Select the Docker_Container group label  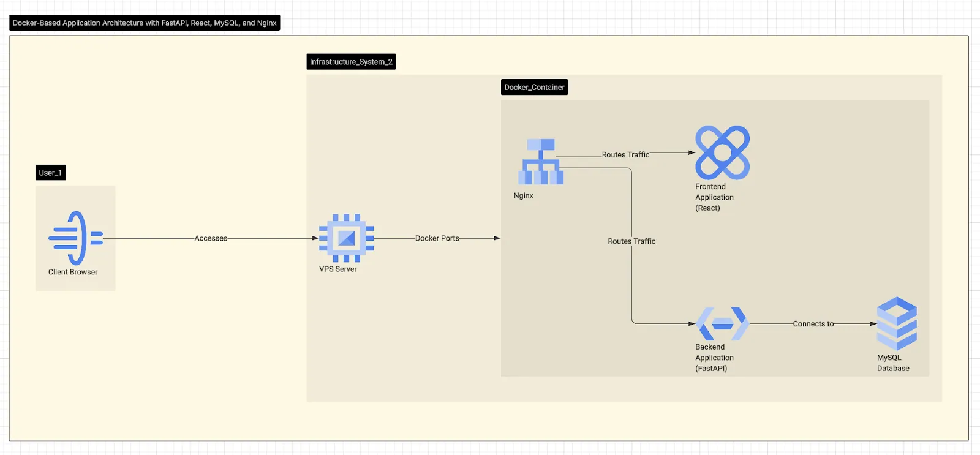click(x=534, y=87)
